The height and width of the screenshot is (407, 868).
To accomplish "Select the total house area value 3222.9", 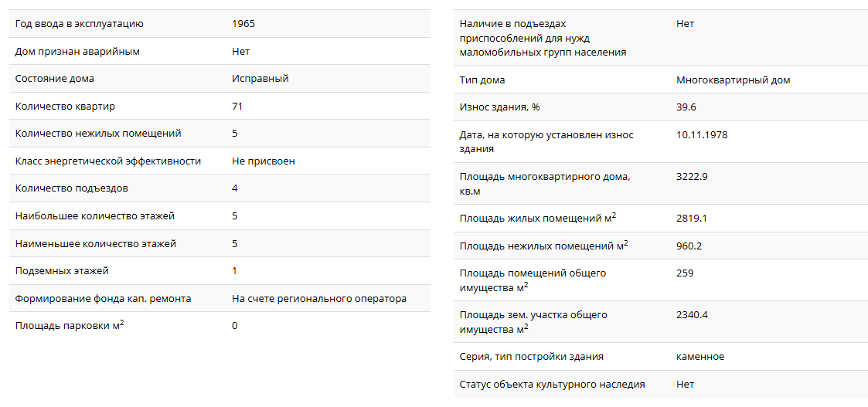I will pyautogui.click(x=692, y=177).
